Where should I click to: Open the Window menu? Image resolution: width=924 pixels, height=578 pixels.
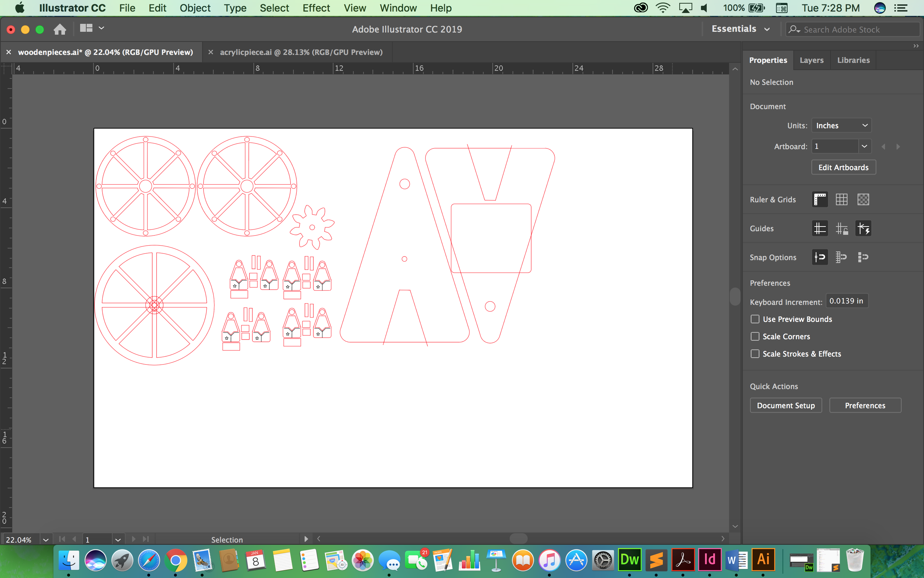tap(398, 8)
